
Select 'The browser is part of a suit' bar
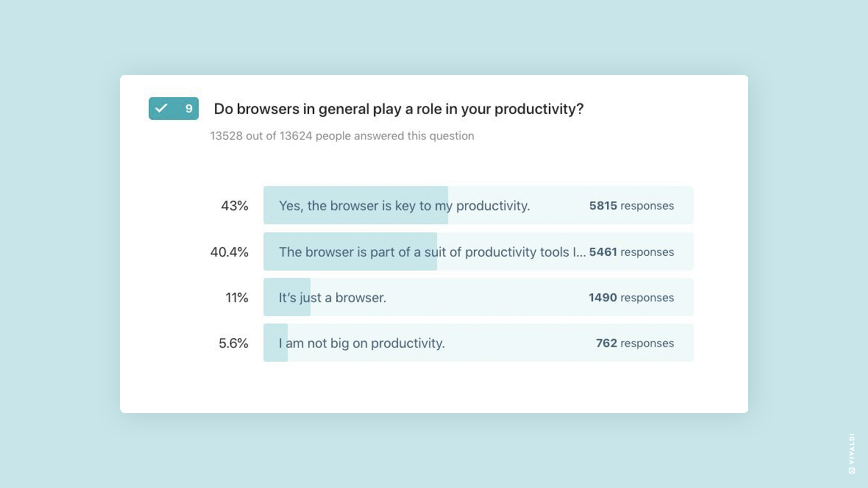478,252
